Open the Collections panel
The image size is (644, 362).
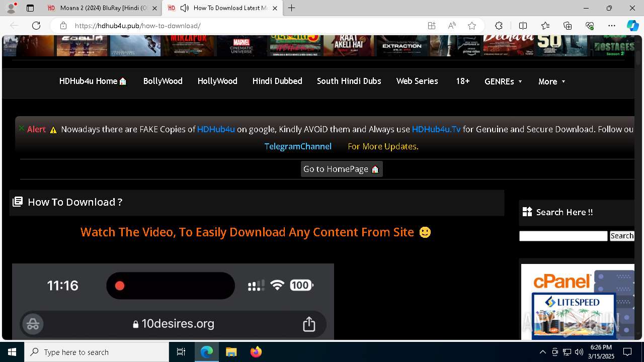click(568, 26)
